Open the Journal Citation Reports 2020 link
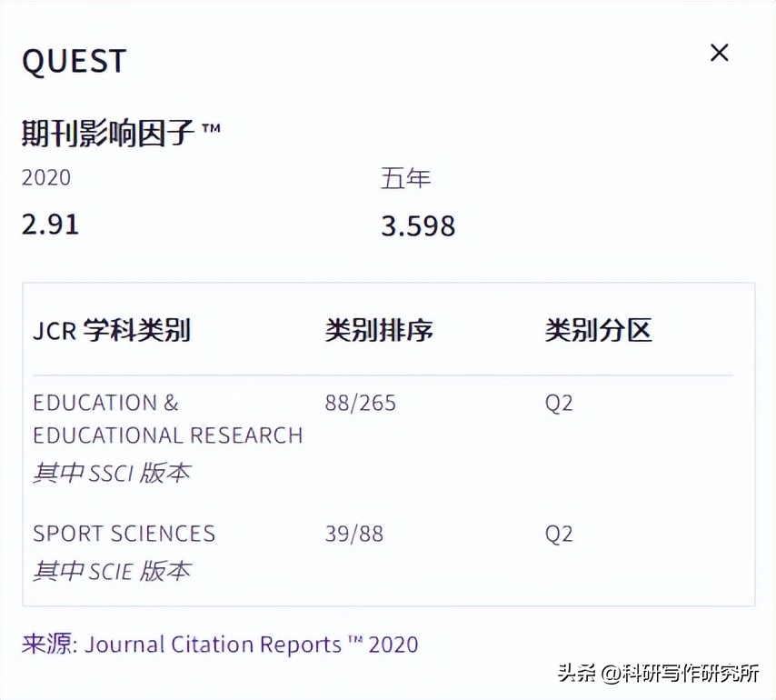 [x=252, y=645]
